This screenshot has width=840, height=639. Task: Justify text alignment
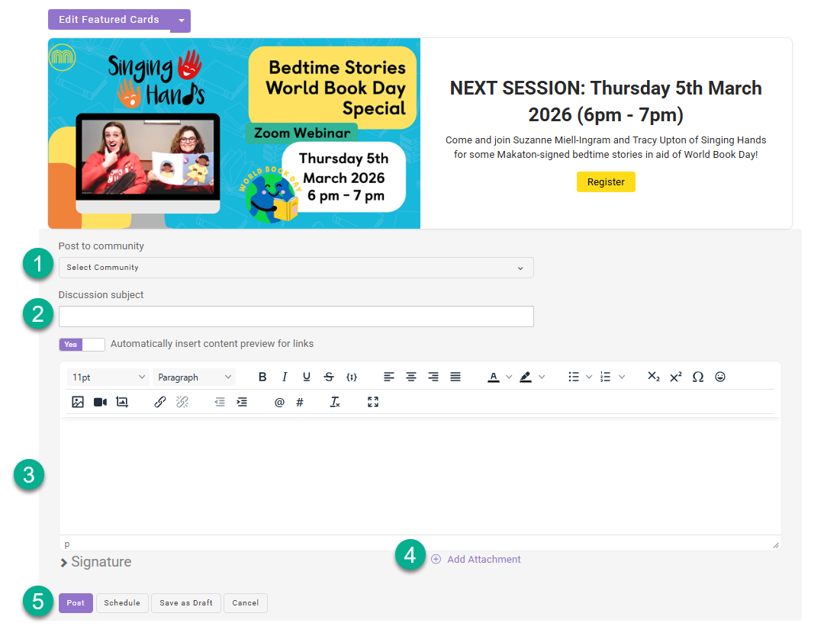click(x=455, y=377)
